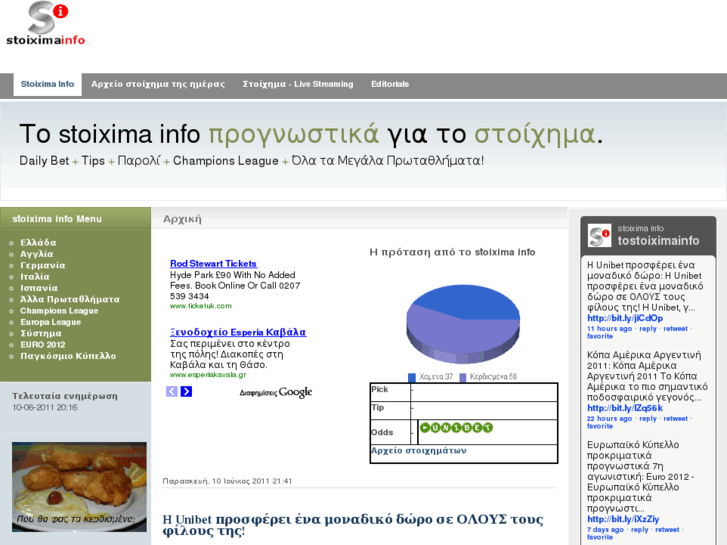Click the Pick row label in table

380,390
